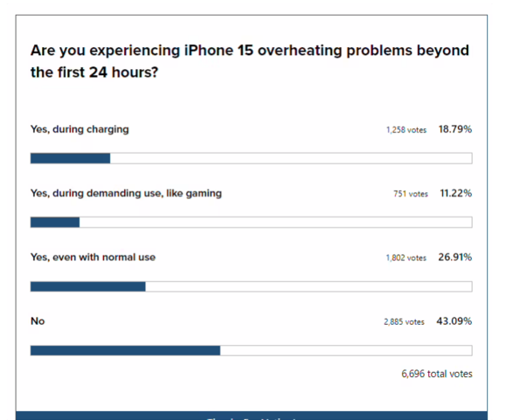Image resolution: width=513 pixels, height=420 pixels.
Task: Click the 2,885 votes count
Action: (404, 322)
